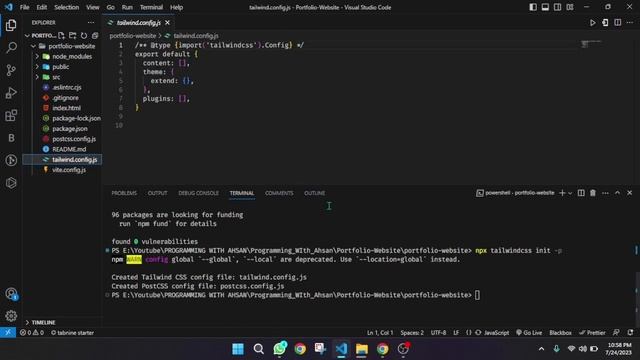The width and height of the screenshot is (640, 360).
Task: Open Windows Start button on taskbar
Action: pyautogui.click(x=238, y=349)
